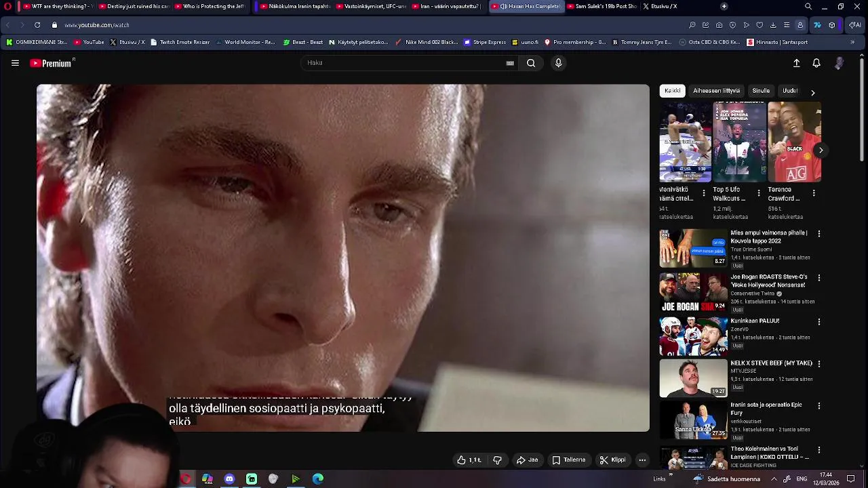
Task: Go back with browser back arrow
Action: point(8,25)
